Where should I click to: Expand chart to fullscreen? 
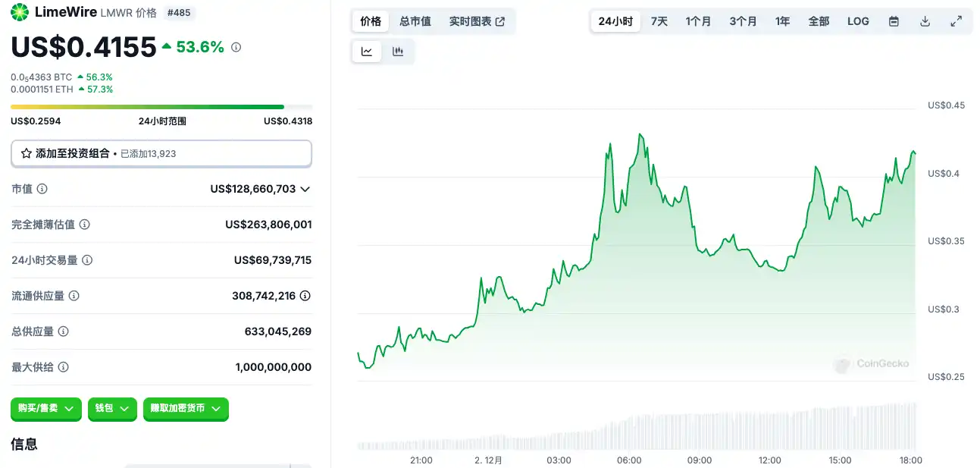pos(956,21)
